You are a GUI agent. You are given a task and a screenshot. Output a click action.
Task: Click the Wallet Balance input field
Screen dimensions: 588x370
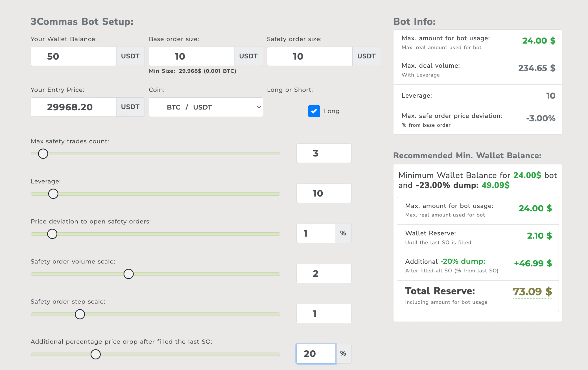tap(74, 56)
